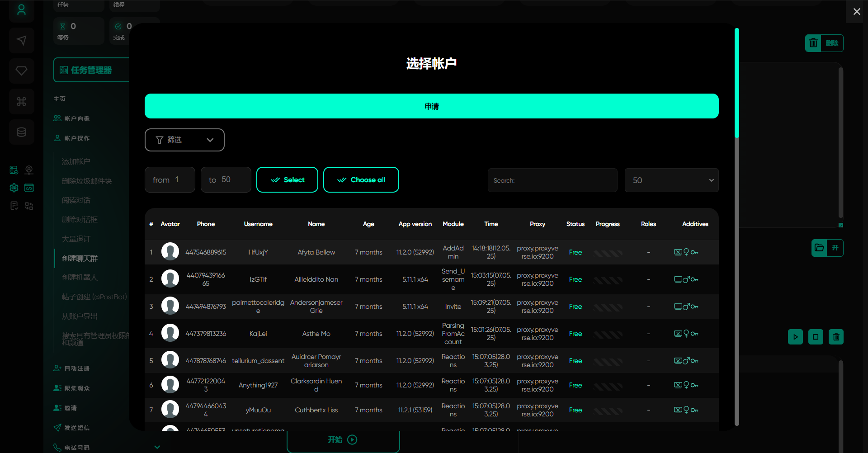Go to 帐户面板 in the sidebar
The image size is (868, 453).
pos(77,118)
